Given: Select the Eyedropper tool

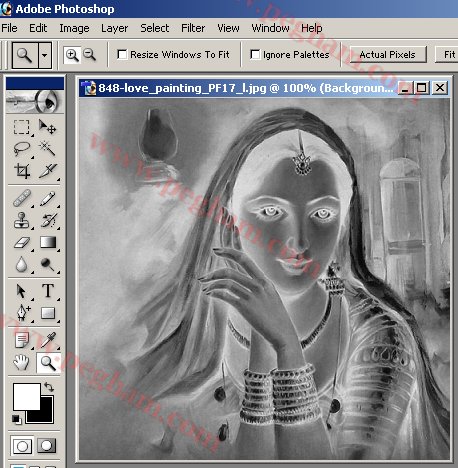Looking at the screenshot, I should (49, 340).
